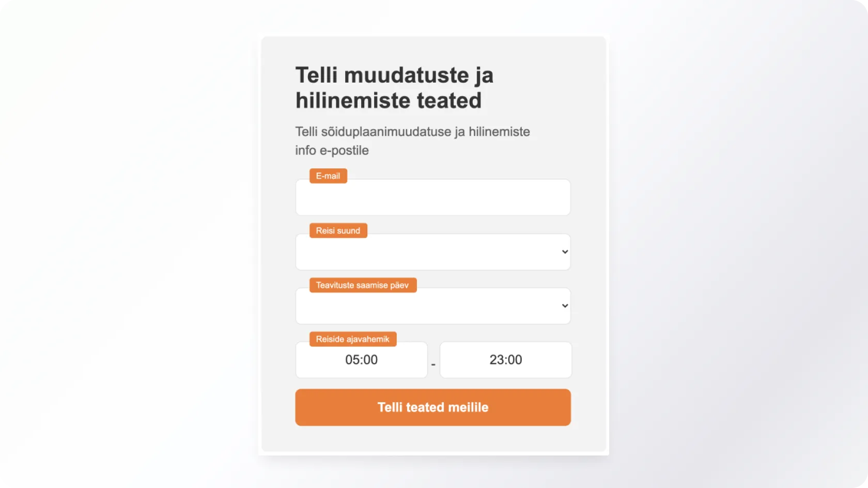The image size is (868, 488).
Task: Click the Teavituste saamise päev label tag
Action: click(363, 285)
